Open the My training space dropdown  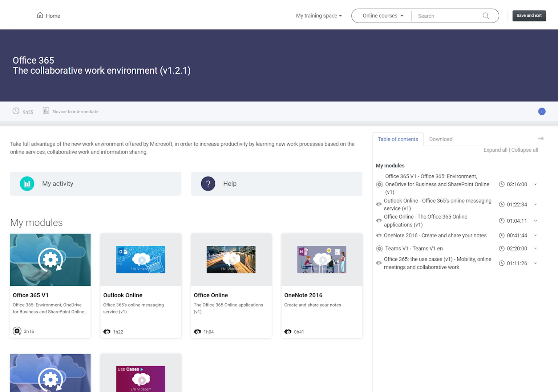319,16
